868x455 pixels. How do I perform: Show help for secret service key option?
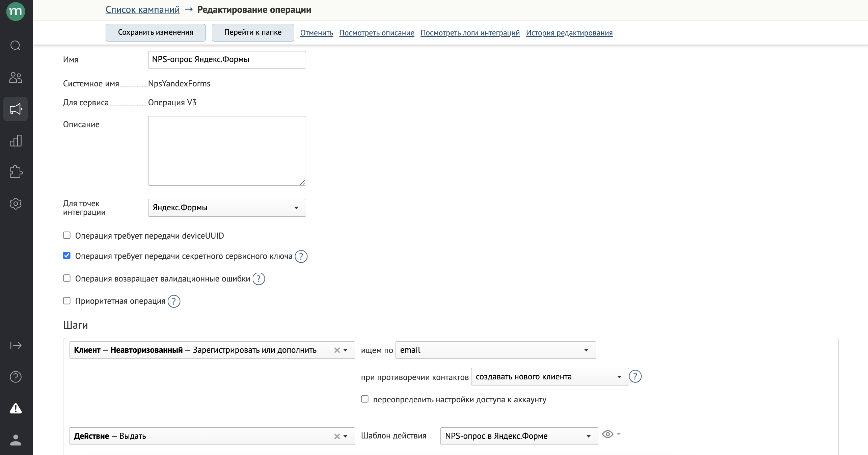tap(301, 257)
